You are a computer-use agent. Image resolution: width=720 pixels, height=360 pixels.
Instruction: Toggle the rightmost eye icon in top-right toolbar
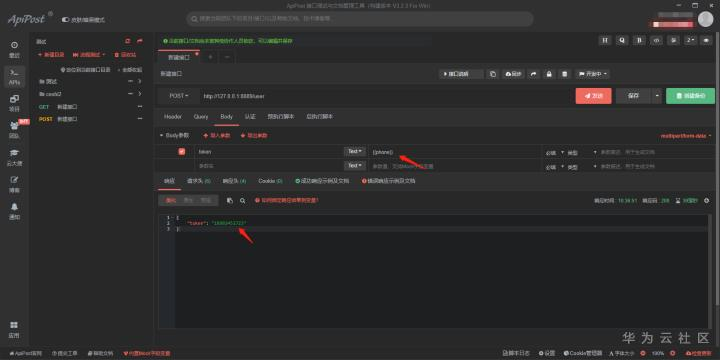tap(707, 40)
